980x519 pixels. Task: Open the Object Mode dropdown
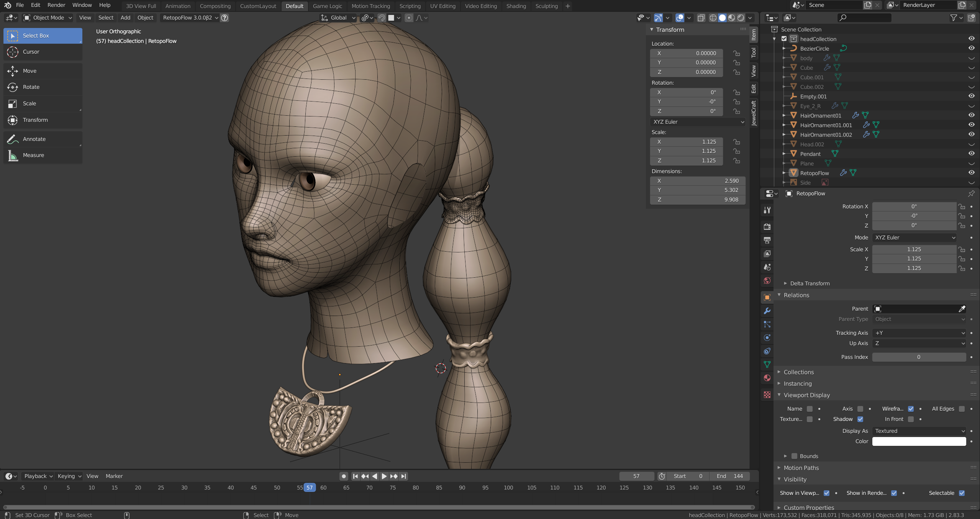click(48, 18)
